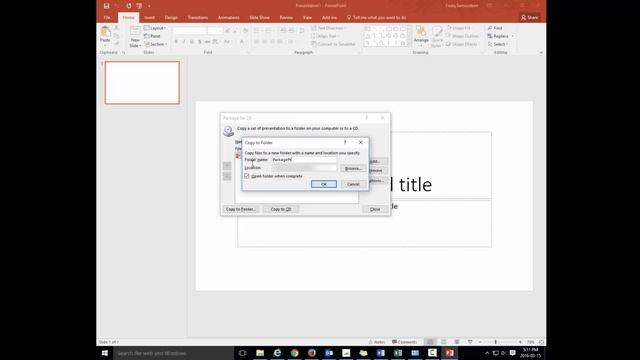Switch to the Slide Show tab
This screenshot has width=640, height=360.
[260, 18]
